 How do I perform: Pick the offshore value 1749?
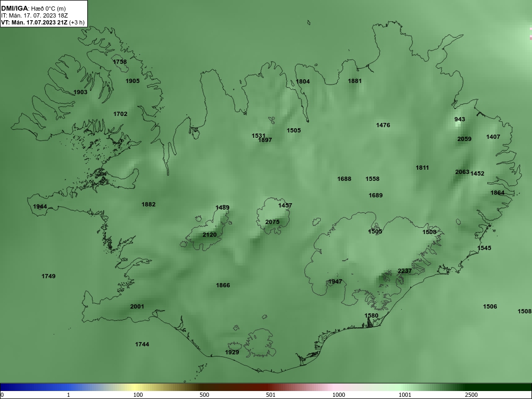48,276
